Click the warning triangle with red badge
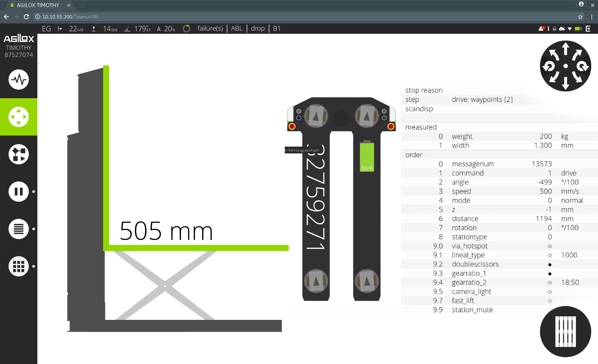Viewport: 598px width, 364px height. pos(541,28)
